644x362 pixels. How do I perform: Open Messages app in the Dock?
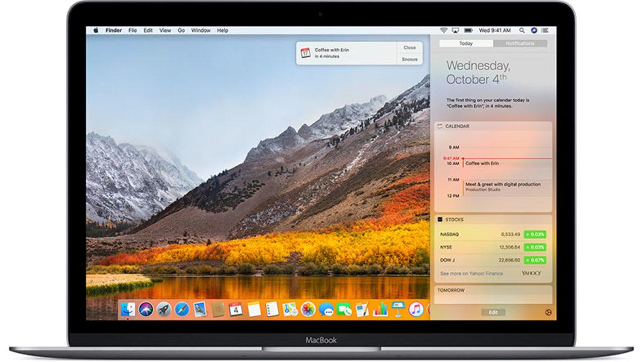tap(326, 309)
